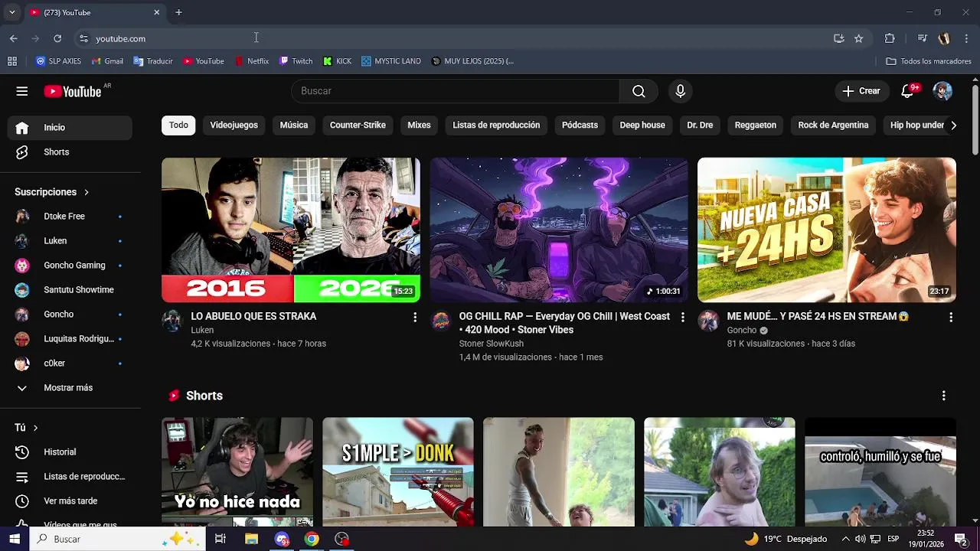Select the Todo filter chip
The image size is (980, 551).
179,126
